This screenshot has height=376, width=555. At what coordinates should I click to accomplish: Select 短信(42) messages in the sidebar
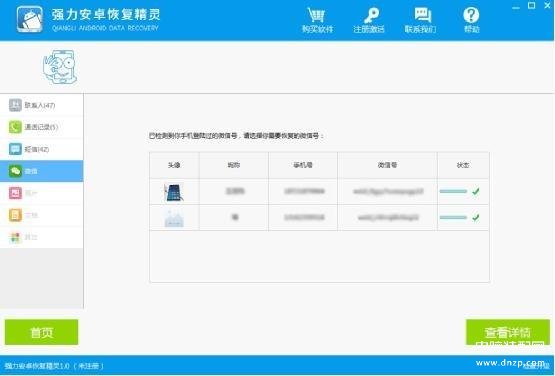[41, 149]
